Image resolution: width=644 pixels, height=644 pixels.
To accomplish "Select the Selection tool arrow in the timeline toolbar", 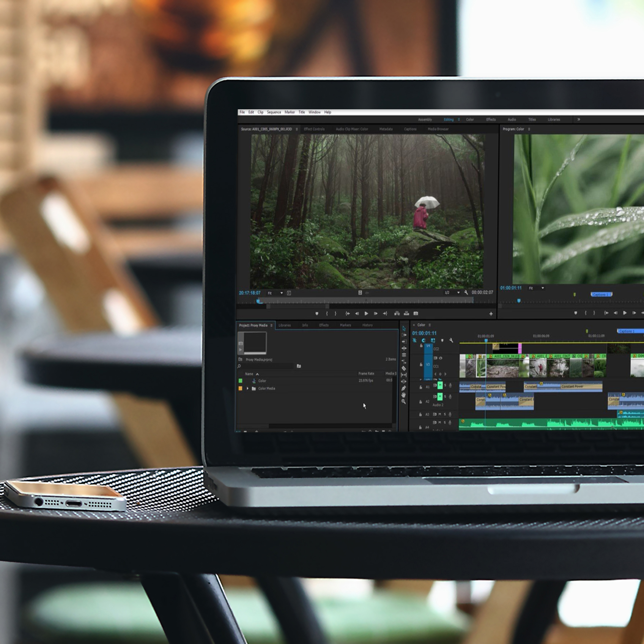I will point(404,329).
